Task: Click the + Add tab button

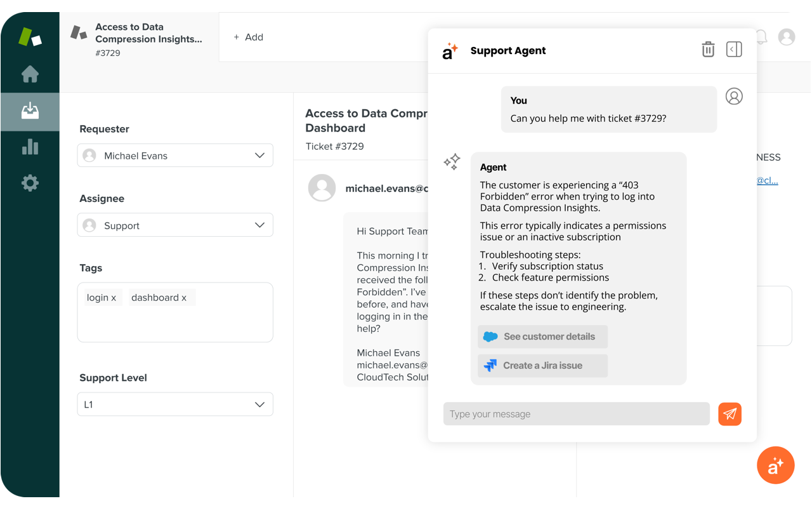Action: (x=248, y=37)
